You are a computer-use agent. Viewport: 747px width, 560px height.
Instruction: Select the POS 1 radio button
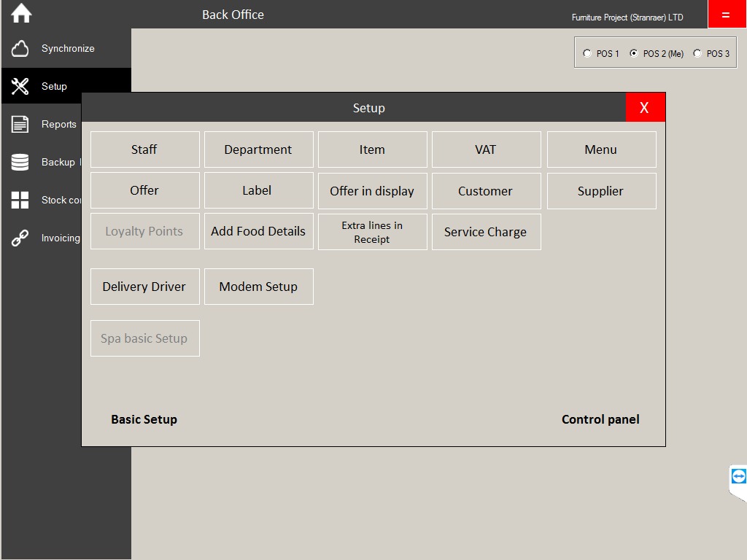tap(587, 53)
